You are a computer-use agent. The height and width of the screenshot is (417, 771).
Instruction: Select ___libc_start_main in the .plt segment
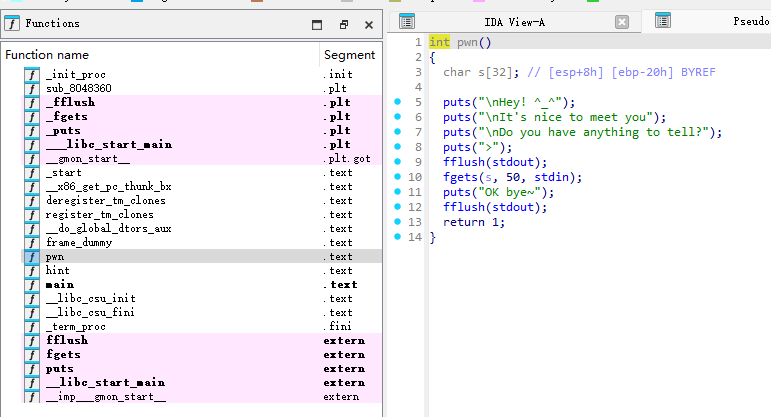108,145
